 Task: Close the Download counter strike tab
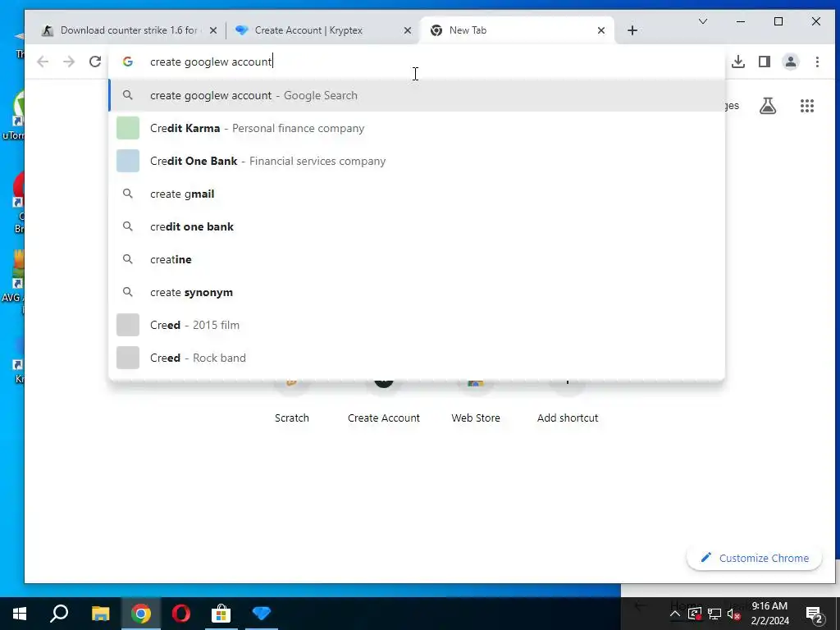point(213,30)
